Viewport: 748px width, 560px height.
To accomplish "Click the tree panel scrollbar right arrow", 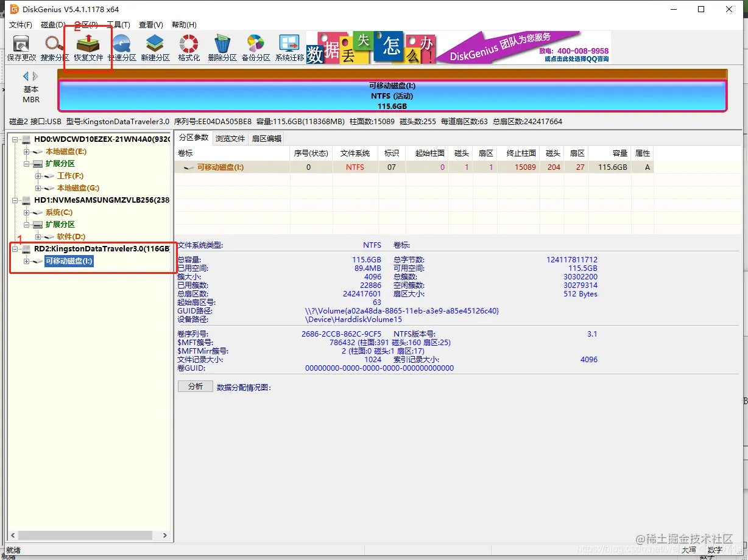I will point(165,536).
